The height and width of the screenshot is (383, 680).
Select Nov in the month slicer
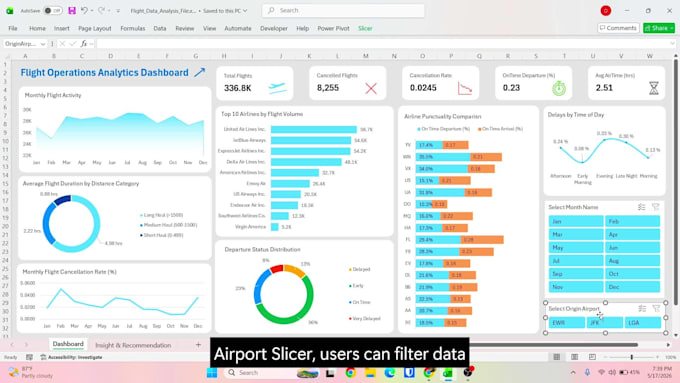pyautogui.click(x=575, y=287)
